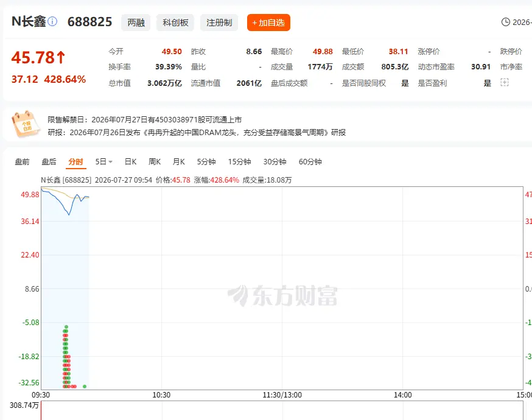Switch to the 5分钟 chart tab
This screenshot has width=532, height=420.
pos(206,162)
